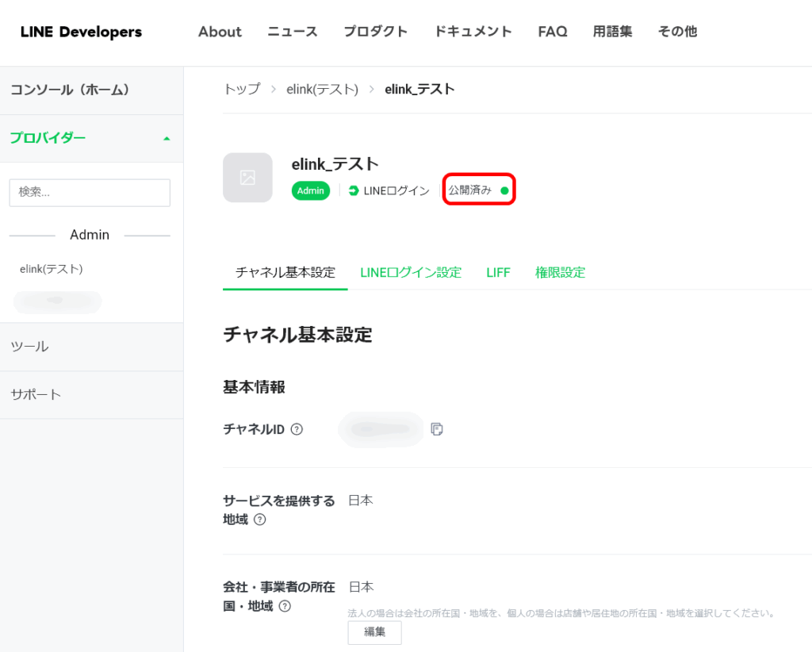Switch to LINEログイン設定 tab

(x=411, y=272)
